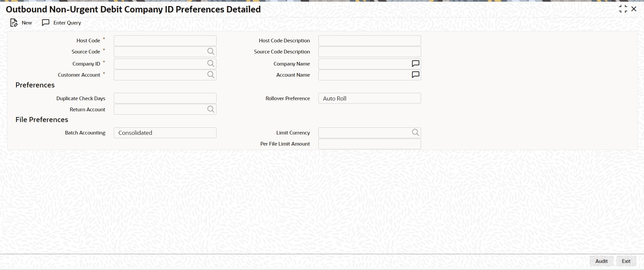The image size is (644, 270).
Task: Expand the Rollover Preference dropdown
Action: 369,98
